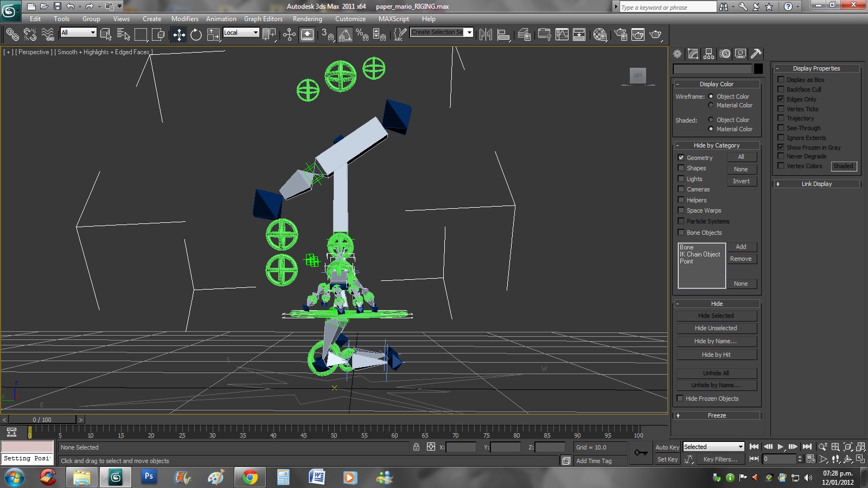
Task: Check the Hide Frozen Objects checkbox
Action: 680,399
